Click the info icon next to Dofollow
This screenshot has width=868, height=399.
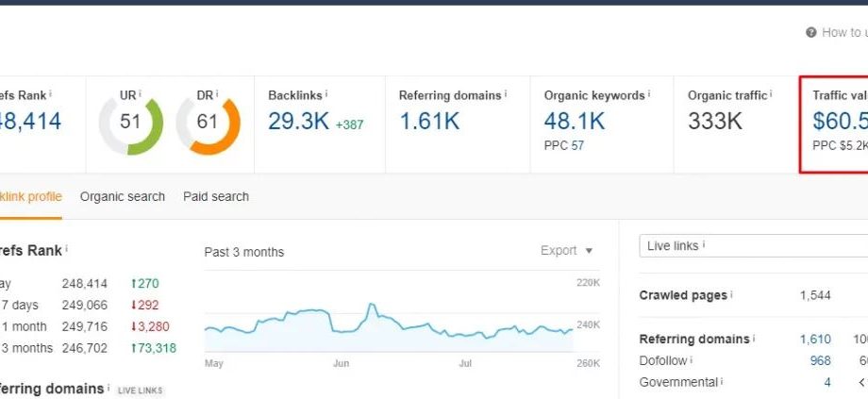coord(691,360)
